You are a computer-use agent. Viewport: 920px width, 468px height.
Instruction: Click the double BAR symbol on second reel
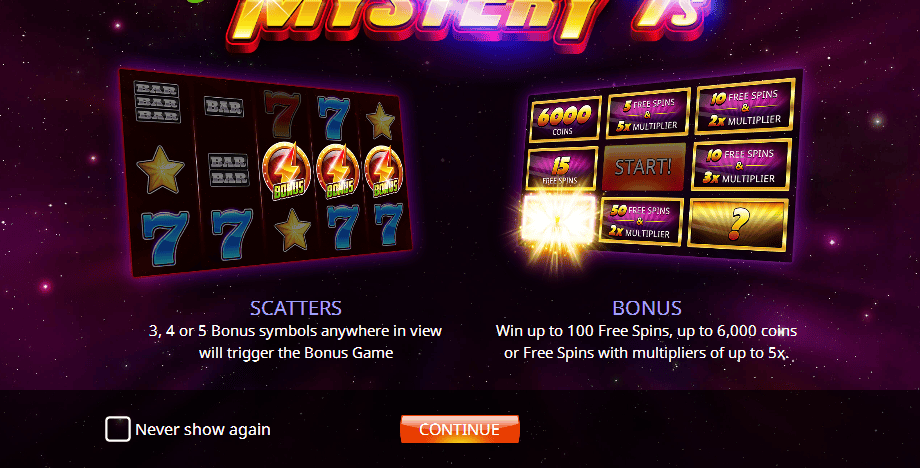(x=229, y=169)
